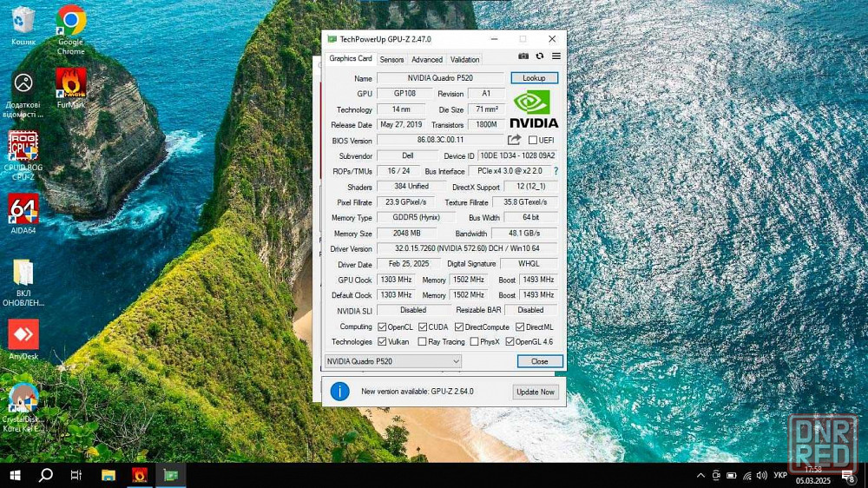Open Google Chrome desktop shortcut
868x488 pixels.
[71, 30]
